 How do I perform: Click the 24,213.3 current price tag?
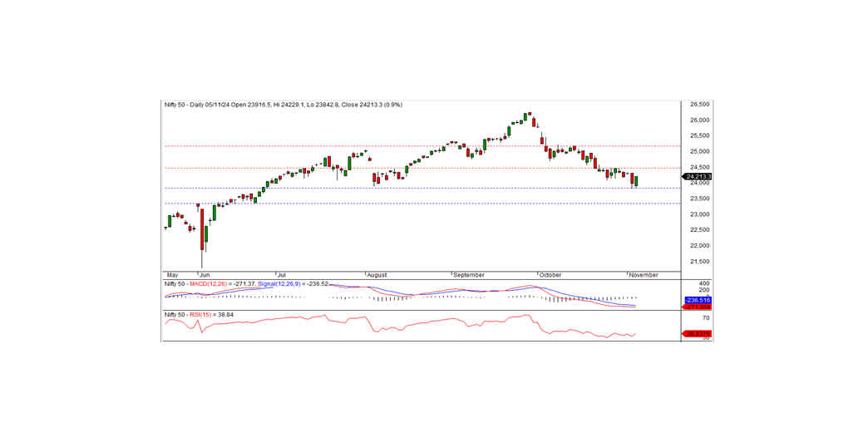tap(697, 177)
